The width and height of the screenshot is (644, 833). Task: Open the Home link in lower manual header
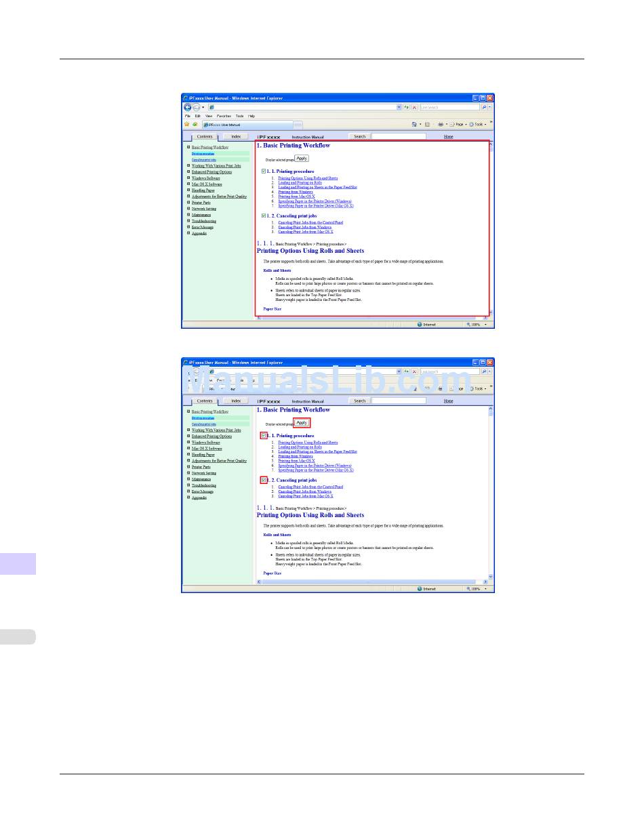point(448,401)
